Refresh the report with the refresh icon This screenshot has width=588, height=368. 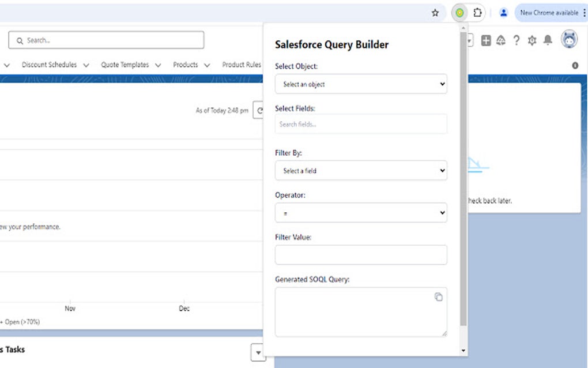coord(259,110)
